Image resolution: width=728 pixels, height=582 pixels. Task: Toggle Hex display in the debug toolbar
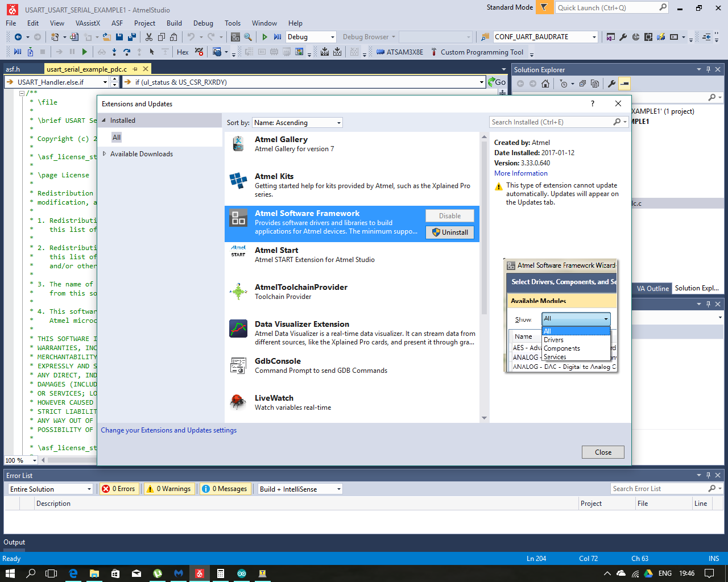[x=182, y=52]
